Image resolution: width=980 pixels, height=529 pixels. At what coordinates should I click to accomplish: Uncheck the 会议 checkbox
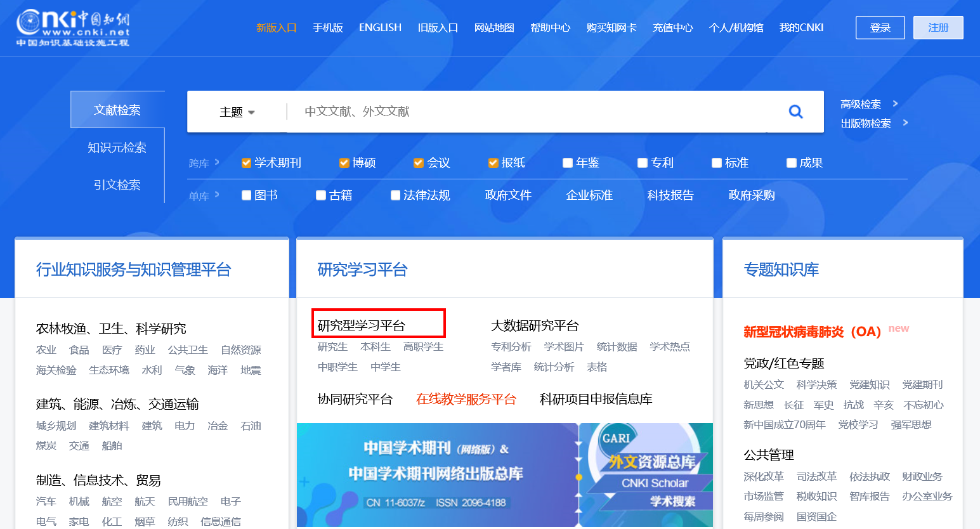pyautogui.click(x=419, y=163)
